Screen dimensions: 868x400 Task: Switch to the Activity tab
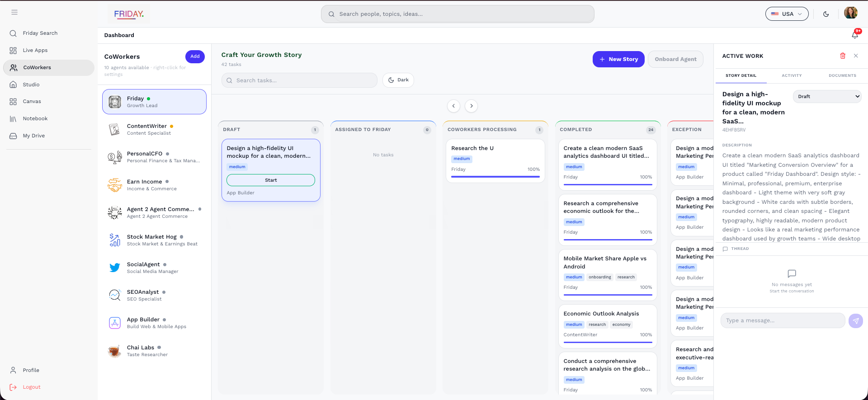coord(792,75)
